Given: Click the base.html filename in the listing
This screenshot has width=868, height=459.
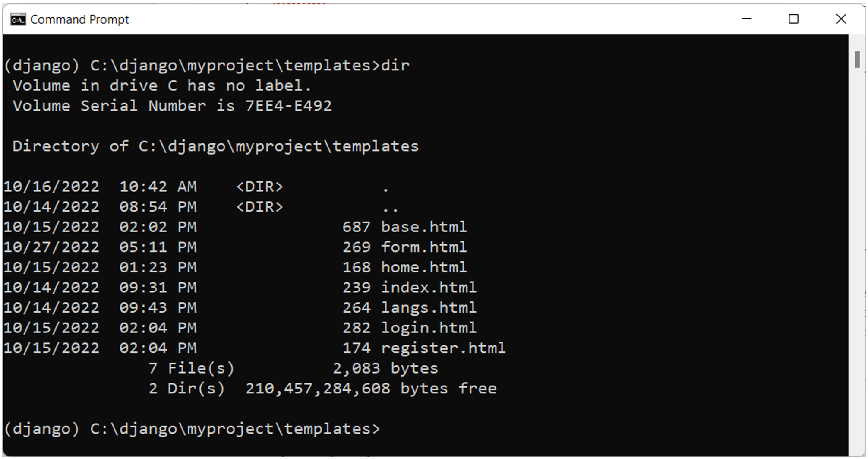Looking at the screenshot, I should tap(423, 227).
